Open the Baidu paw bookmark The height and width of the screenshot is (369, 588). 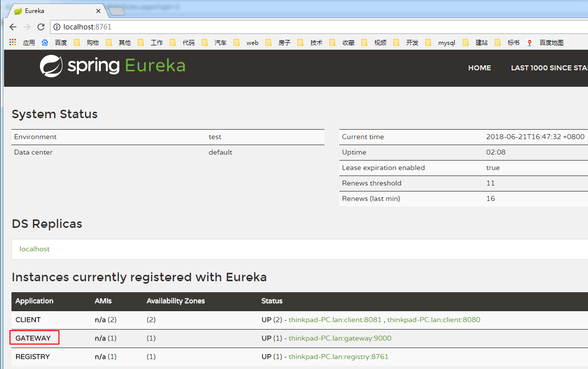(x=55, y=43)
